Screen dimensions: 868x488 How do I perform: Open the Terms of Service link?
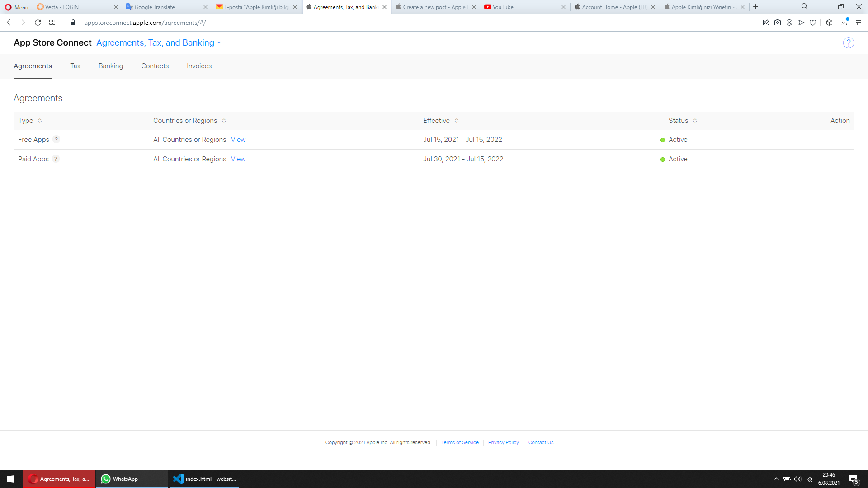(460, 443)
